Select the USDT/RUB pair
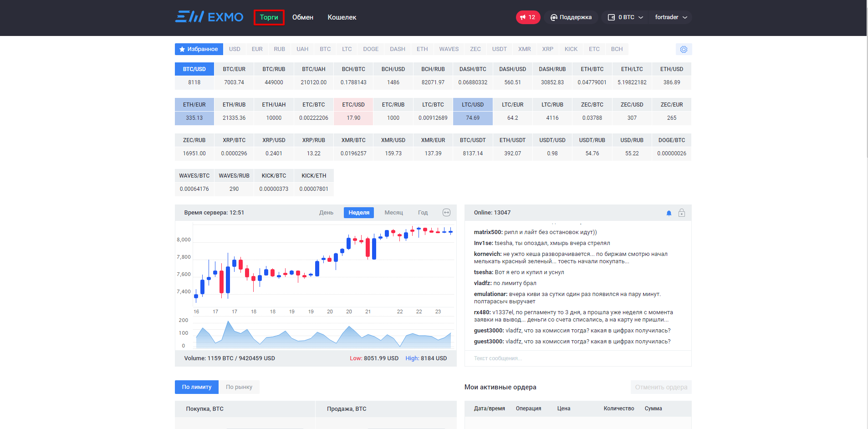868x429 pixels. 592,140
